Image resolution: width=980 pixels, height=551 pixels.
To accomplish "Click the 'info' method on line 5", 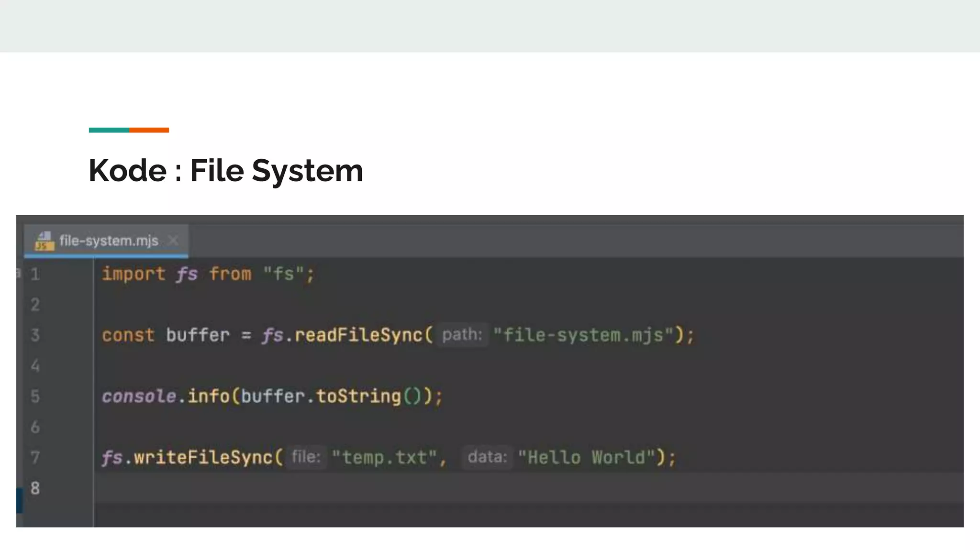I will click(208, 396).
